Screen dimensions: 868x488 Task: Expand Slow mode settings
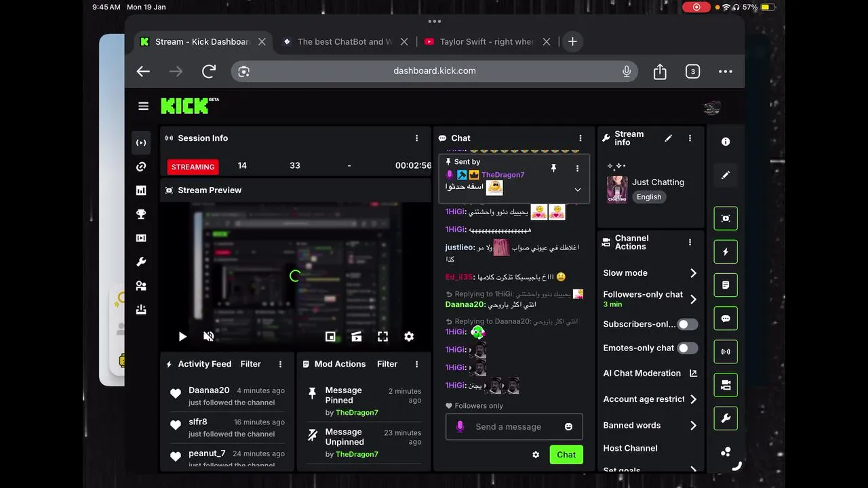click(x=650, y=273)
